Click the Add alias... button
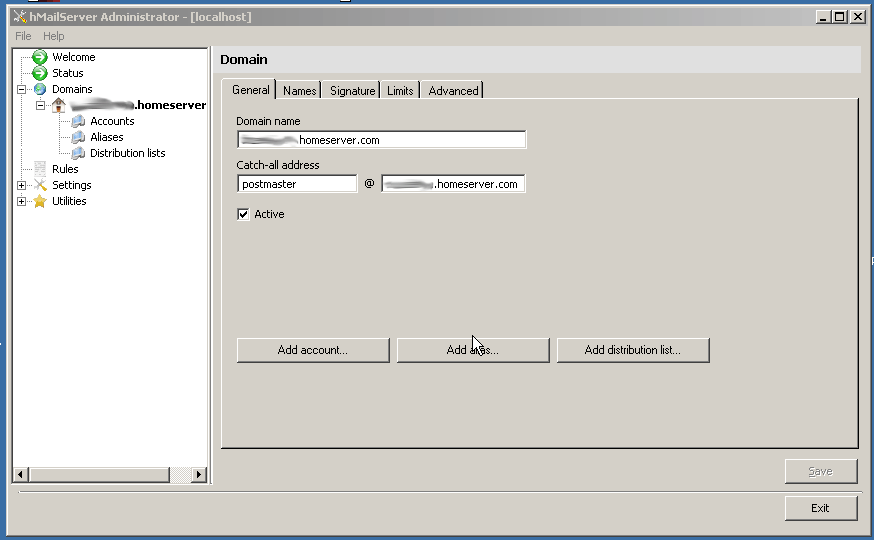 [x=473, y=350]
